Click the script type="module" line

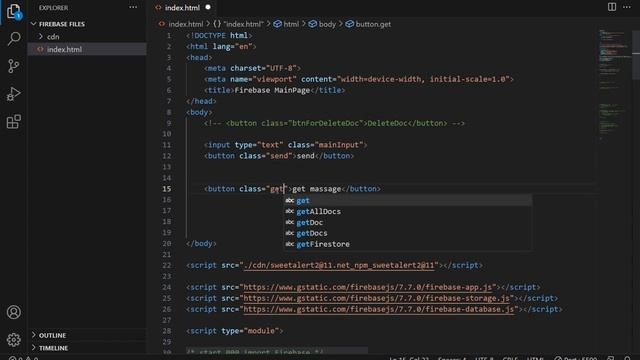(x=235, y=331)
